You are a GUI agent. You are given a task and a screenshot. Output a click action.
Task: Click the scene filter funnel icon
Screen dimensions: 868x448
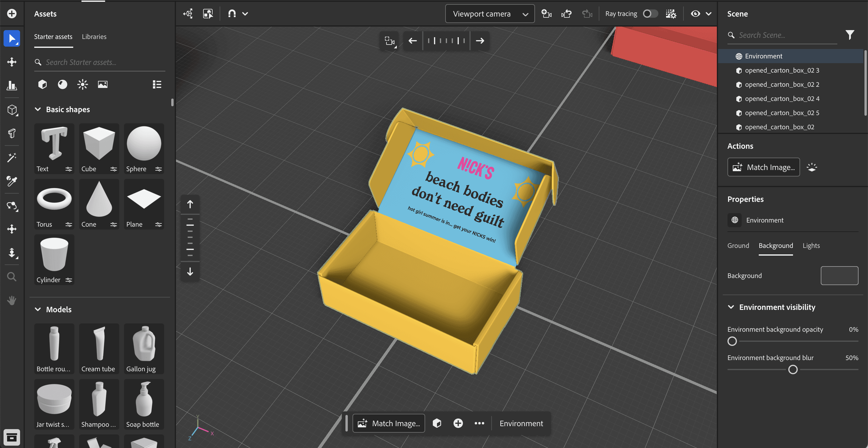849,35
